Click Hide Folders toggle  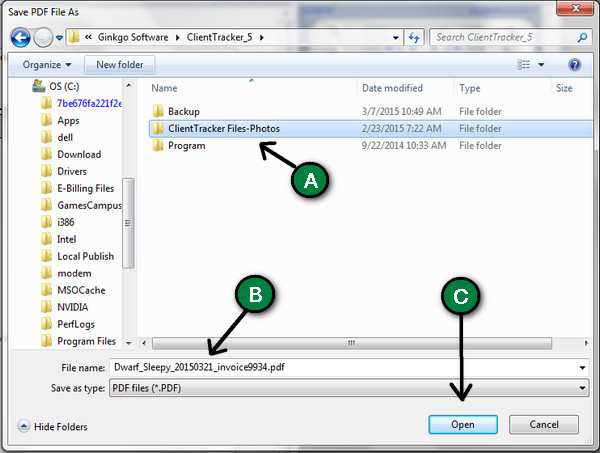pyautogui.click(x=53, y=426)
